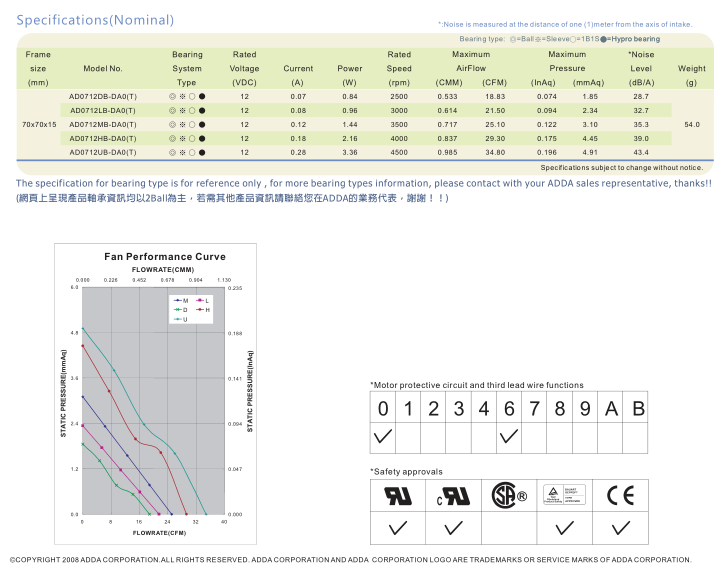Click the Hypro bearing dot in AD0712DB-DA0(T) row

click(x=202, y=97)
